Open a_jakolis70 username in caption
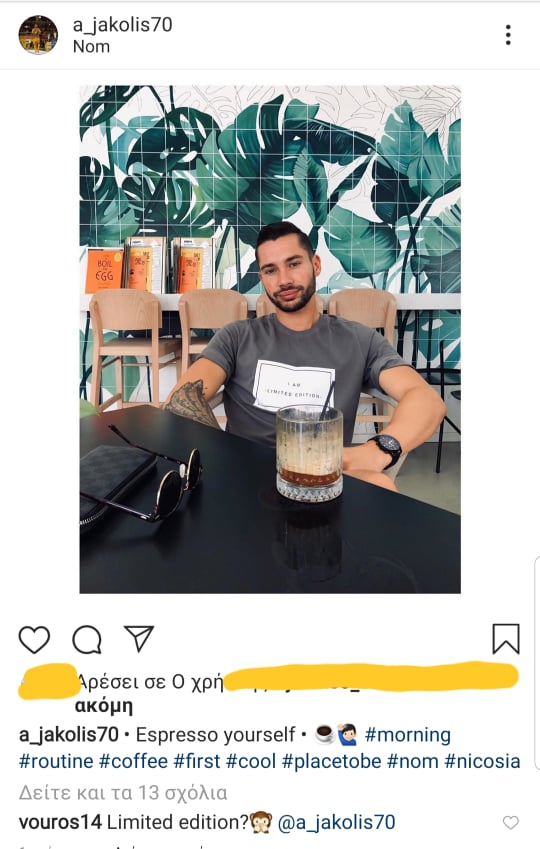The image size is (540, 849). coord(68,735)
